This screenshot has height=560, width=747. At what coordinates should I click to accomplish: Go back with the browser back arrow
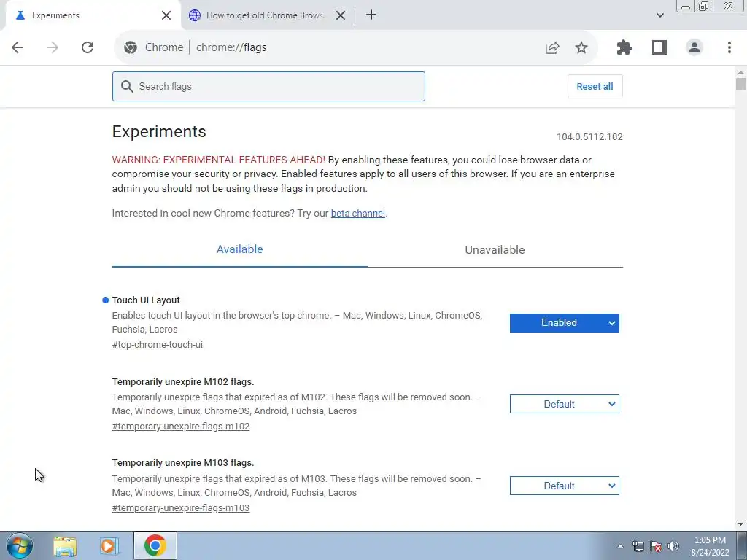(x=18, y=47)
